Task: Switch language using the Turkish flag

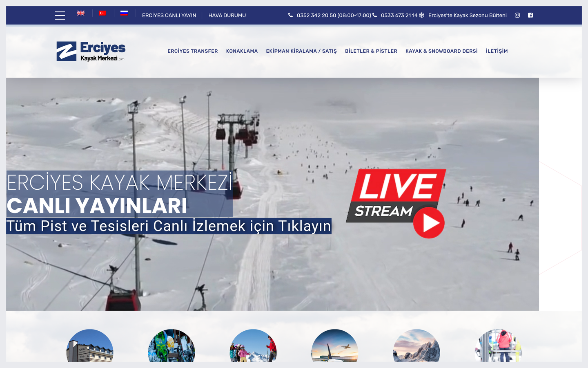Action: (102, 13)
